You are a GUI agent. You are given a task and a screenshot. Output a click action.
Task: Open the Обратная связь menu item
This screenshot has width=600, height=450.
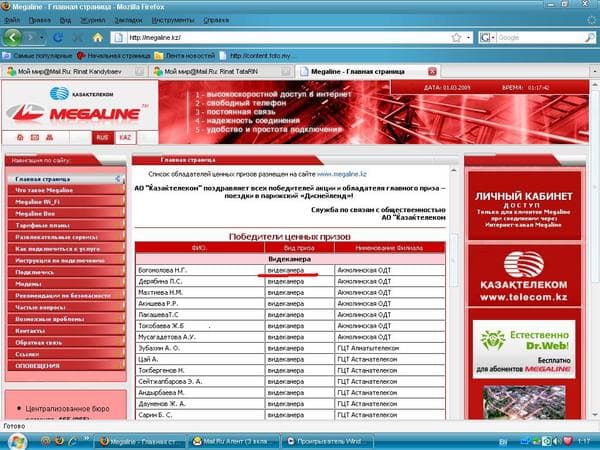click(x=66, y=342)
